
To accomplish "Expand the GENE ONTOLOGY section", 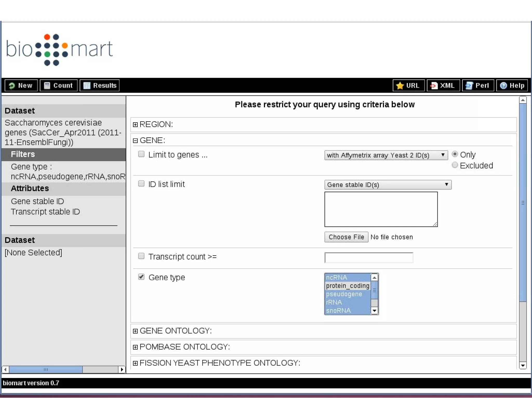I will [x=135, y=331].
